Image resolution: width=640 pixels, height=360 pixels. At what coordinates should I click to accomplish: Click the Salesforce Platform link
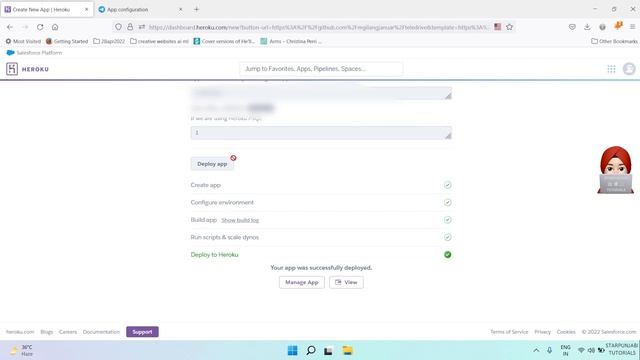pyautogui.click(x=34, y=53)
